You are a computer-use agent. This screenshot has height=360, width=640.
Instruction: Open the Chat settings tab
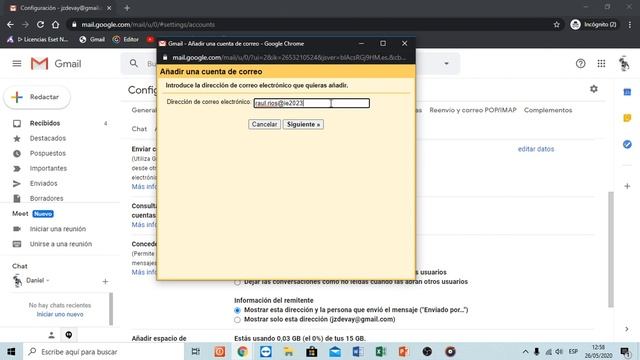pyautogui.click(x=139, y=129)
